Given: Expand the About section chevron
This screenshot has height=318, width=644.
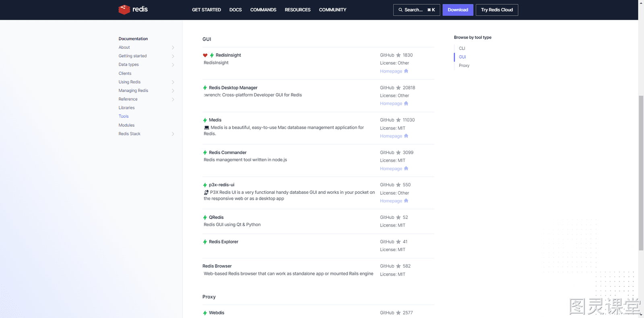Looking at the screenshot, I should [173, 48].
